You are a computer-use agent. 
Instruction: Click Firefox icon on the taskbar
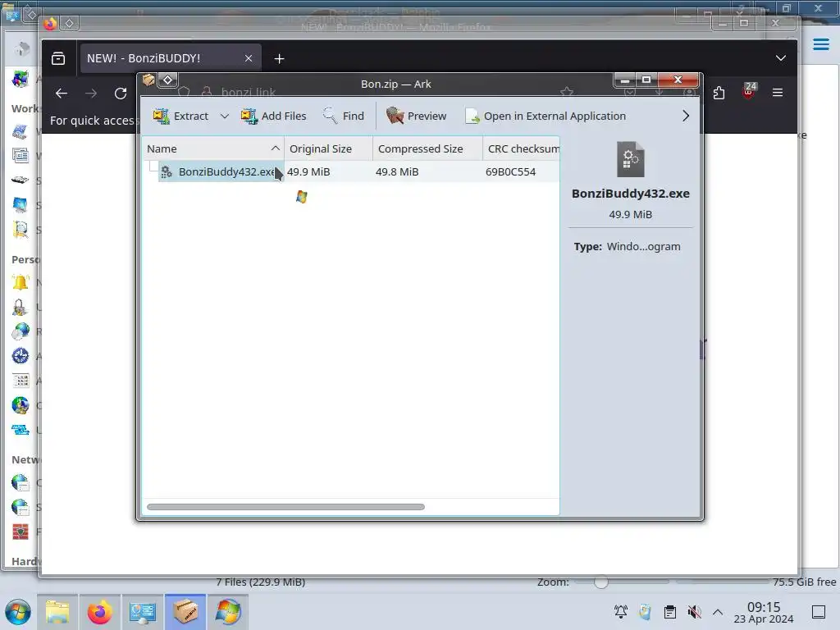[x=99, y=612]
